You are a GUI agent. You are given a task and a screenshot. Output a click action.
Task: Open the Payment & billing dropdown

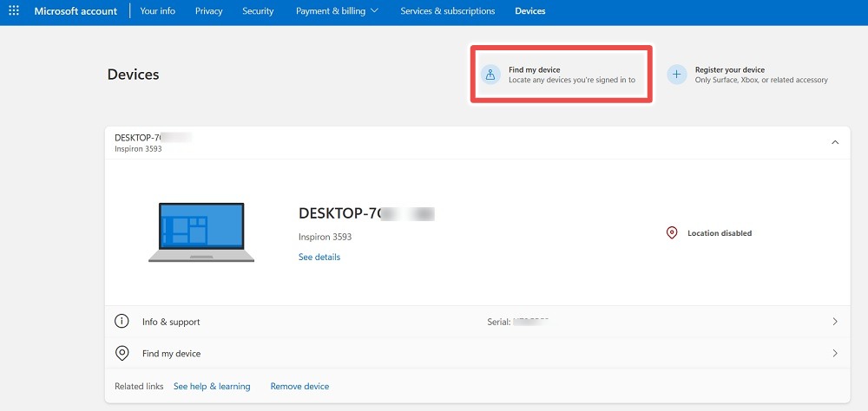tap(337, 11)
